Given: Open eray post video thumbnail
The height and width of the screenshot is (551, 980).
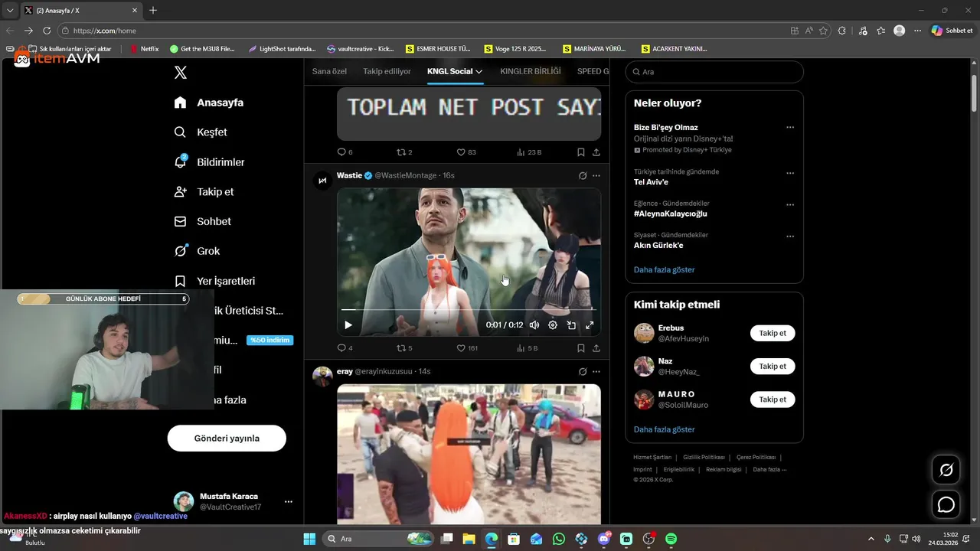Looking at the screenshot, I should pos(469,454).
